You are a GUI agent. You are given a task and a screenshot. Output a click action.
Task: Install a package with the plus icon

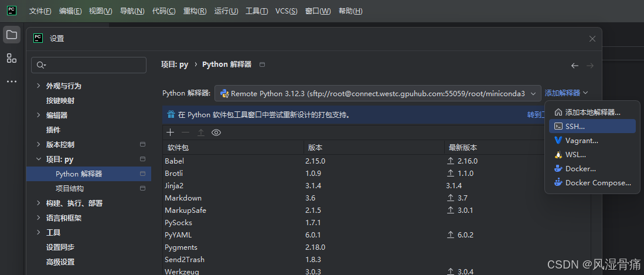[170, 133]
